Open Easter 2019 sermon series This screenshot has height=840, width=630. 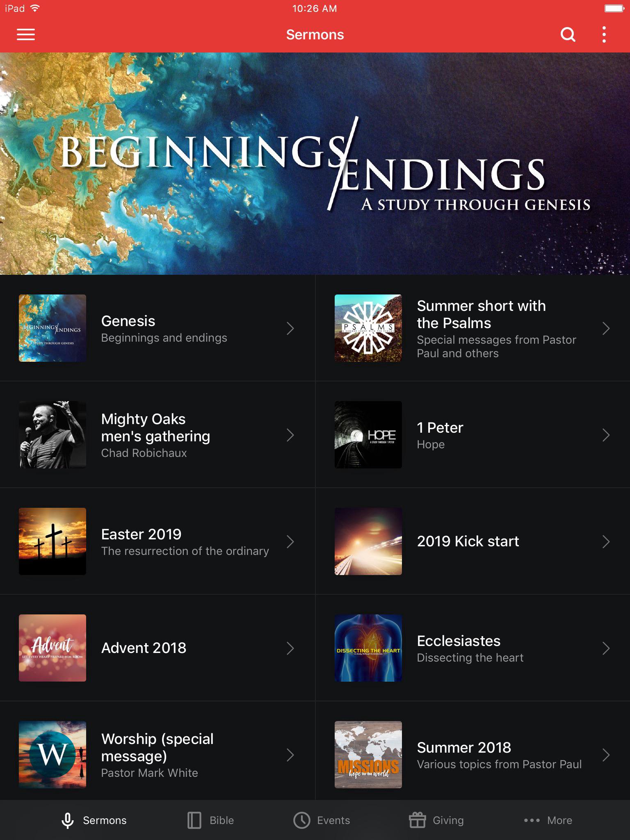pyautogui.click(x=157, y=541)
